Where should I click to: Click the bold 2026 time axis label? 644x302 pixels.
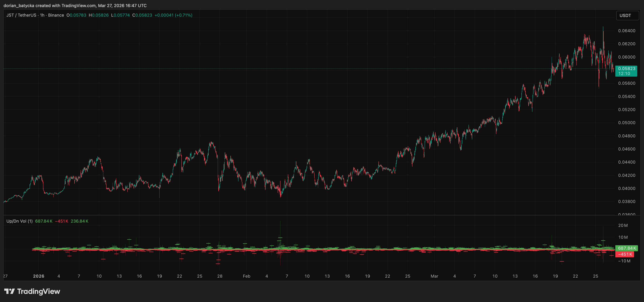coord(39,276)
